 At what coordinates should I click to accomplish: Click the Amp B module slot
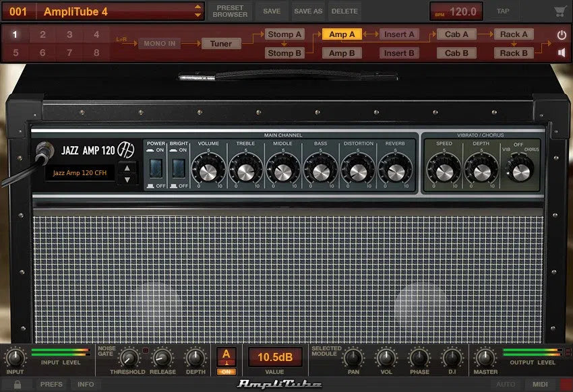coord(341,53)
